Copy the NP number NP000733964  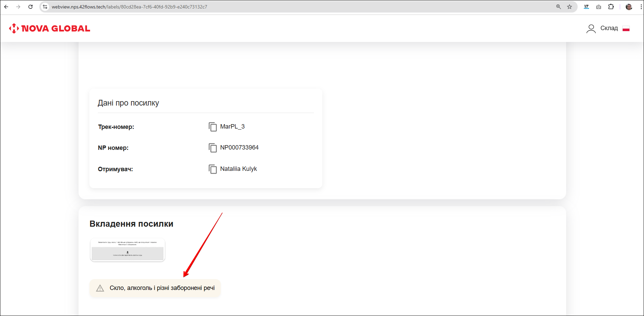click(x=213, y=148)
